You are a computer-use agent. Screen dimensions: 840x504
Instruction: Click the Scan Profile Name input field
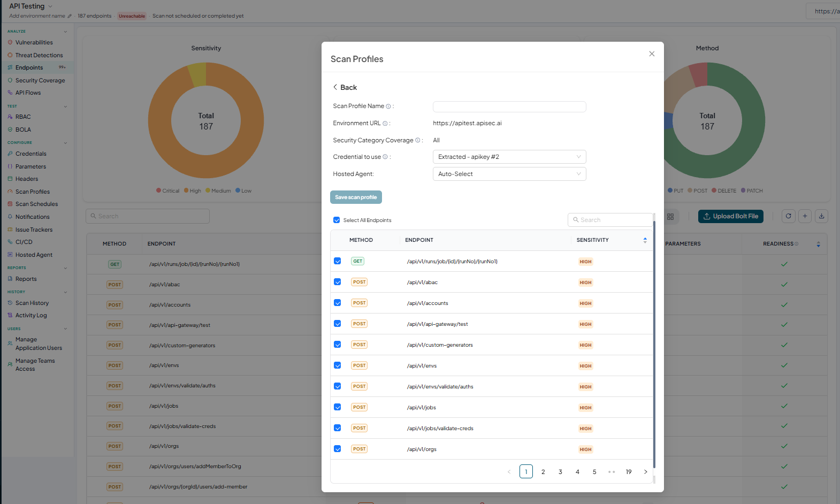tap(509, 106)
